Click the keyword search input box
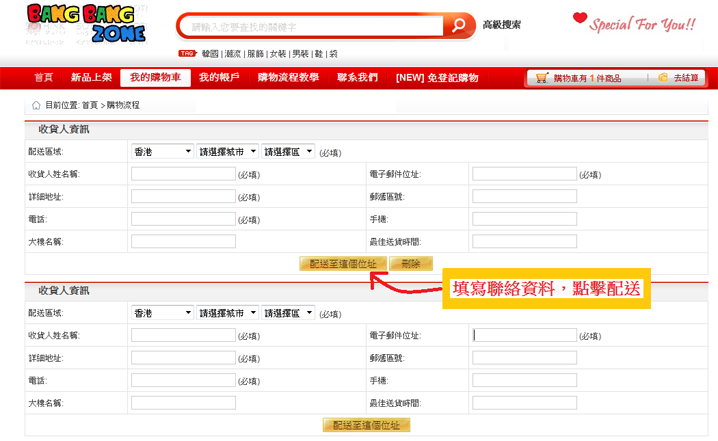718x441 pixels. point(312,26)
